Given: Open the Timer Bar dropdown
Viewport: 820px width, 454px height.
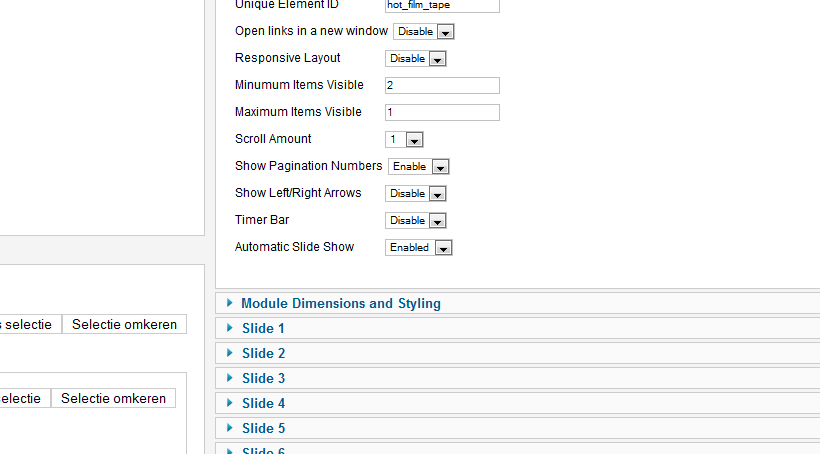Looking at the screenshot, I should [x=416, y=220].
